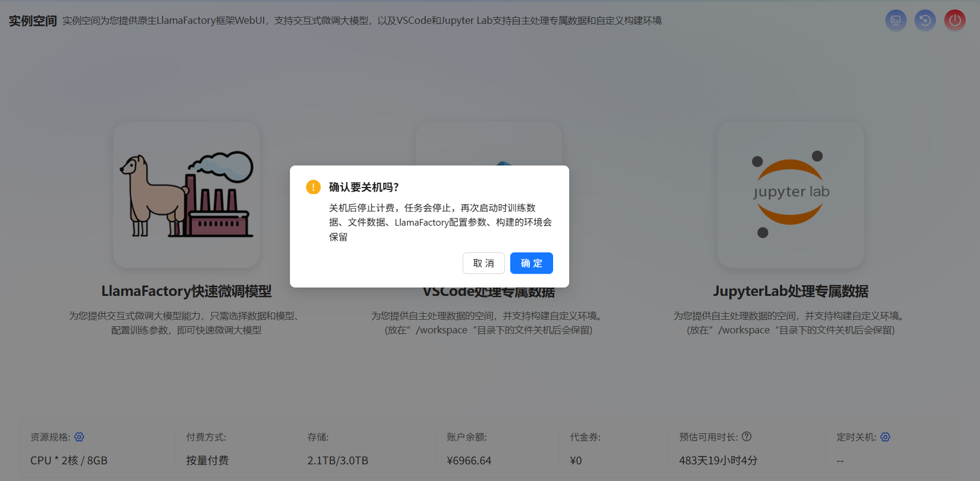
Task: Click the value CPU * 2核 / 8GB
Action: (69, 460)
